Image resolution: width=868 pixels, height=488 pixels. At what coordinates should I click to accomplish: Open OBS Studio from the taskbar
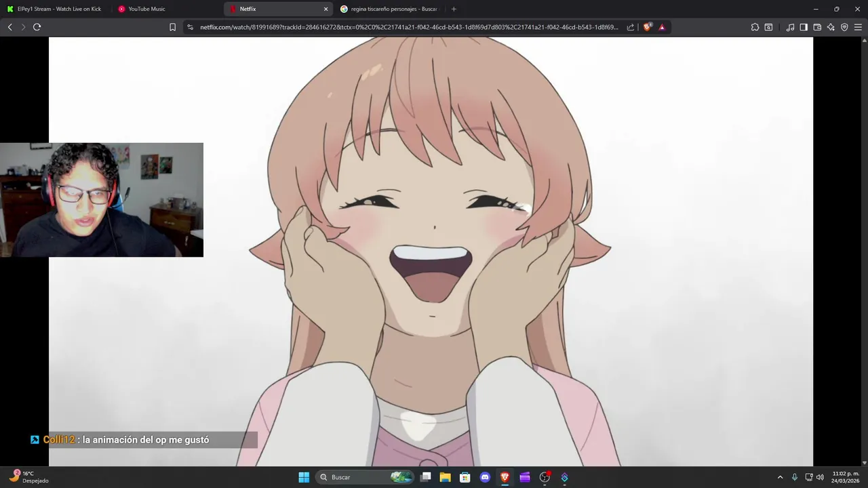[545, 477]
